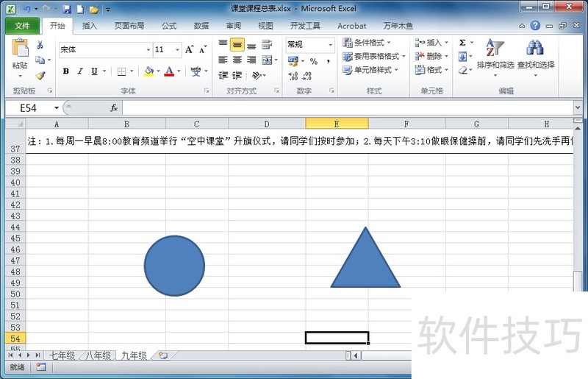Toggle Bold formatting

(66, 71)
